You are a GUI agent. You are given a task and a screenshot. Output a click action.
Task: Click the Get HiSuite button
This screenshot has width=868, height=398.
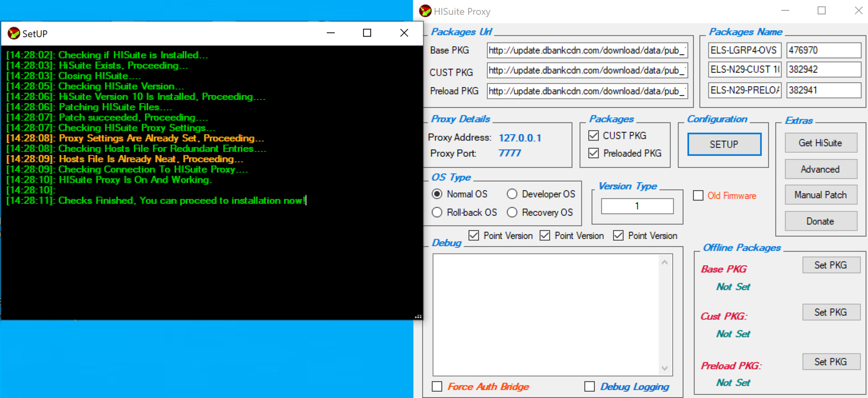(820, 143)
